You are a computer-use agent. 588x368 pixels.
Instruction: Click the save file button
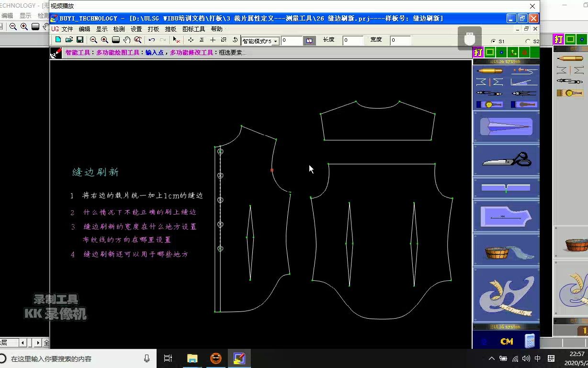pos(79,40)
